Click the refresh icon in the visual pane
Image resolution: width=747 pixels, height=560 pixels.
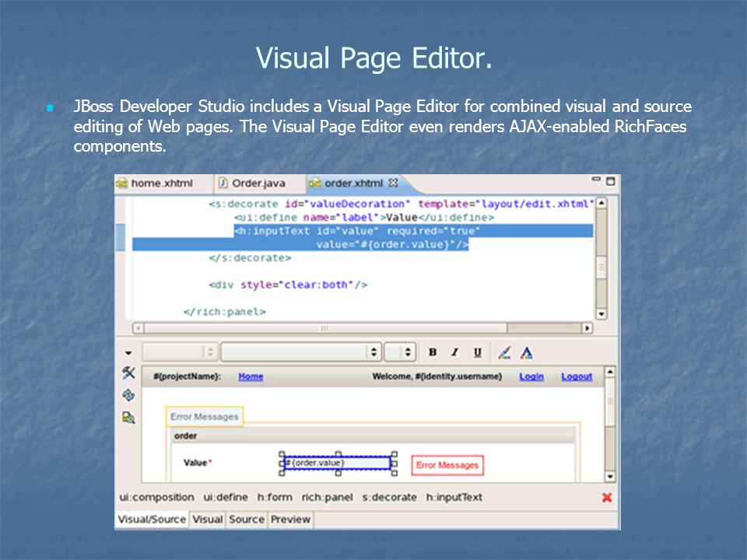click(128, 395)
